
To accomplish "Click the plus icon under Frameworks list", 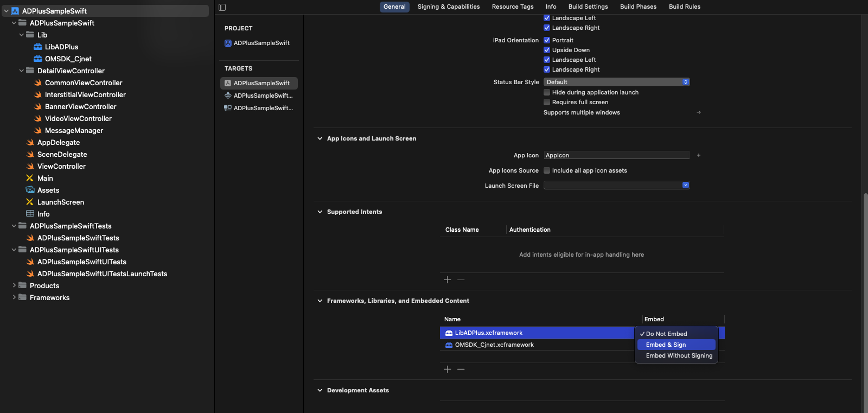I will (x=447, y=369).
